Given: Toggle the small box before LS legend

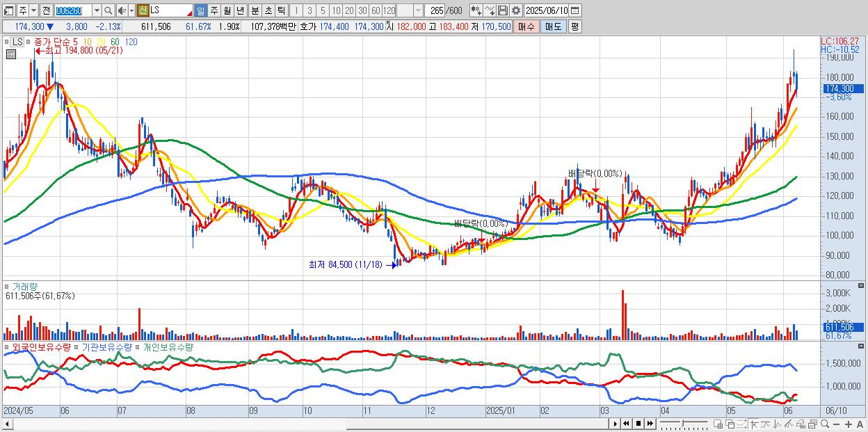Looking at the screenshot, I should click(8, 42).
